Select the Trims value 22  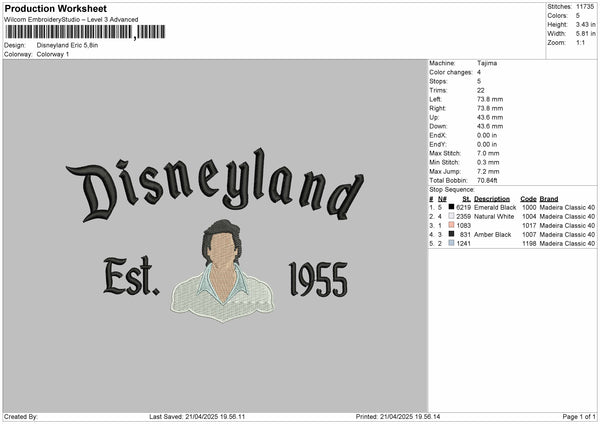pos(481,90)
